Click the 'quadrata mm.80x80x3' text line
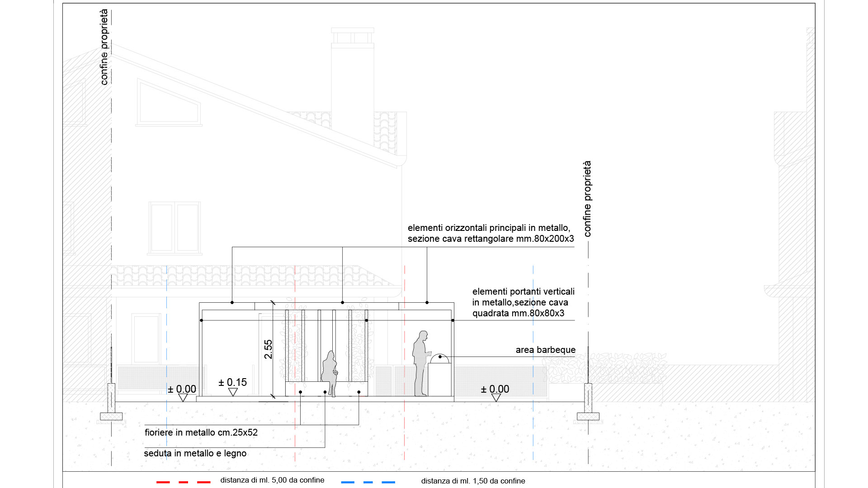The image size is (868, 488). [x=519, y=313]
